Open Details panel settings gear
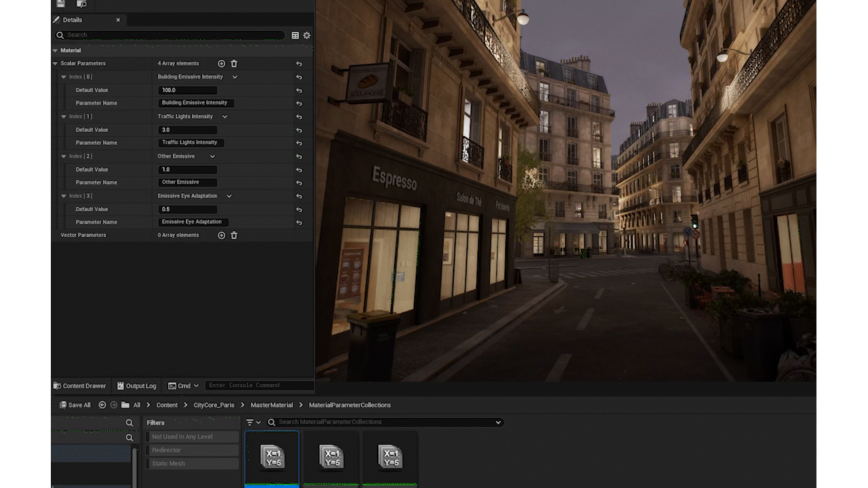 pyautogui.click(x=307, y=35)
